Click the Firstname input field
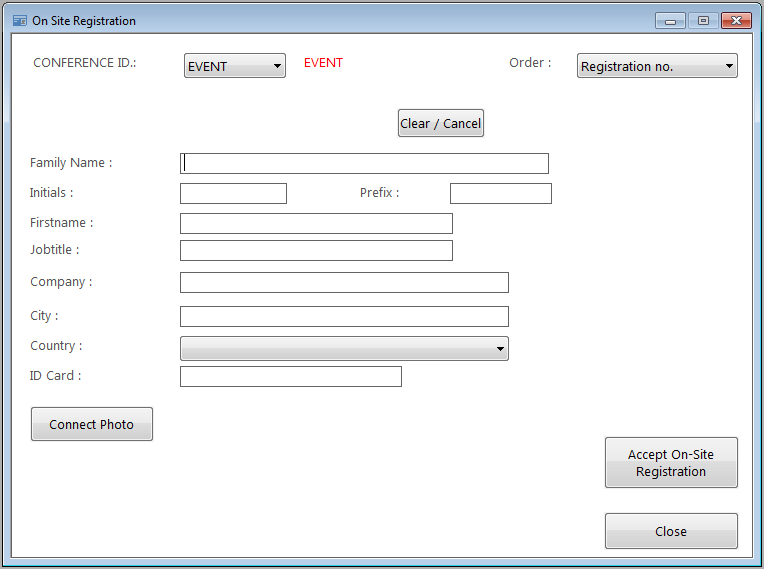The height and width of the screenshot is (569, 764). pos(316,223)
